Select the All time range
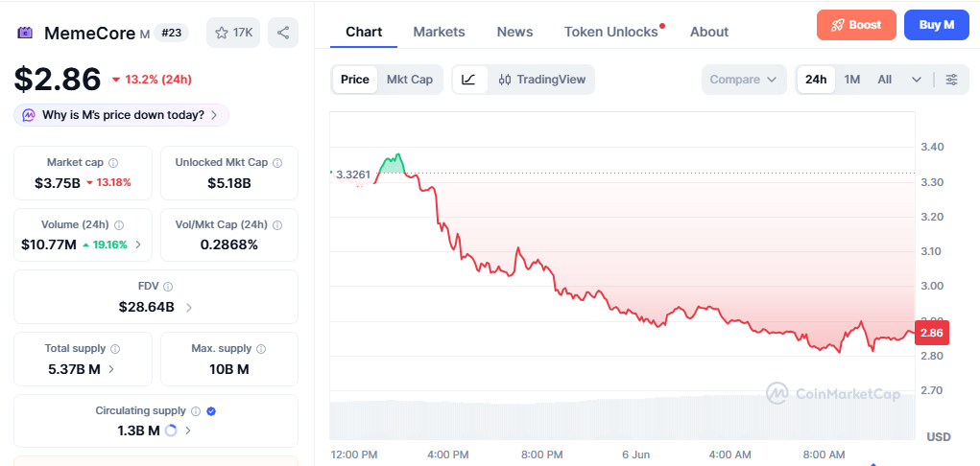 [x=884, y=80]
